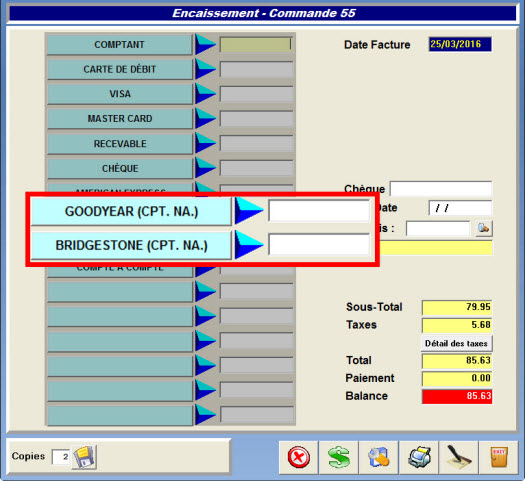525x481 pixels.
Task: Click the amount field beside BRIDGESTONE
Action: coord(319,245)
